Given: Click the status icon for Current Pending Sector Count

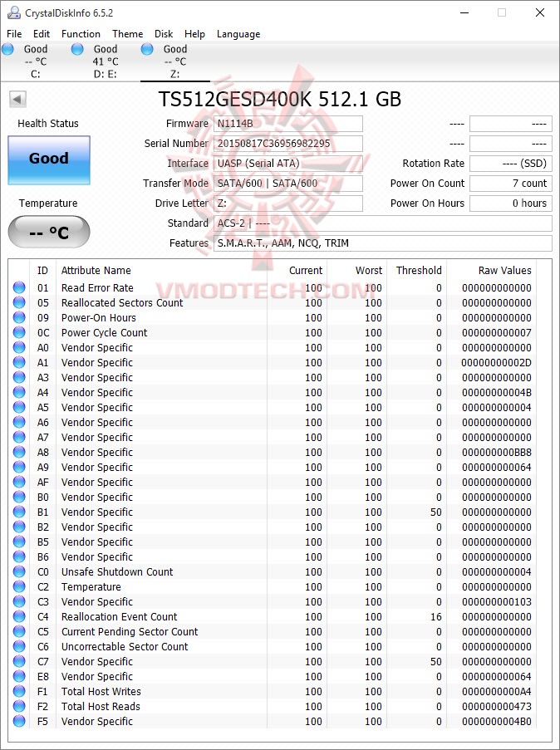Looking at the screenshot, I should coord(19,631).
